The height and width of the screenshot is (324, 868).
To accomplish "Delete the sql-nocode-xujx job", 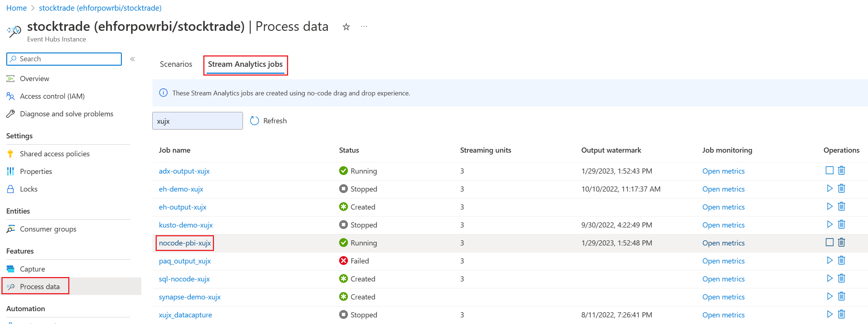I will (x=842, y=278).
